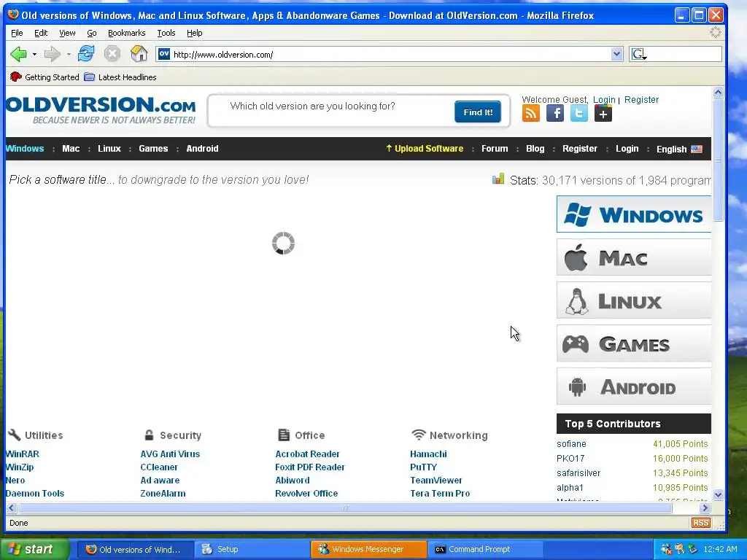Click the Stop loading icon
The image size is (747, 560).
click(x=112, y=53)
